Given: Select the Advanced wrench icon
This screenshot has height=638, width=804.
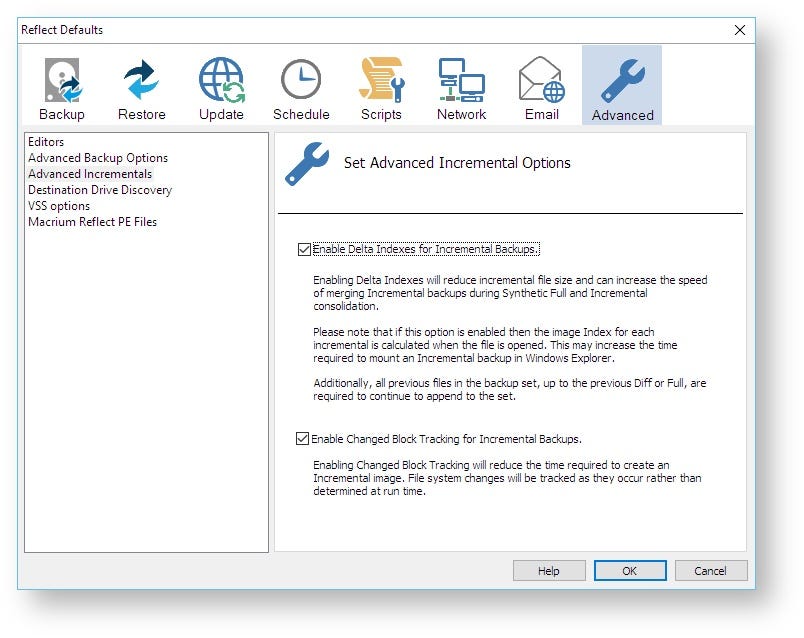Looking at the screenshot, I should click(621, 80).
